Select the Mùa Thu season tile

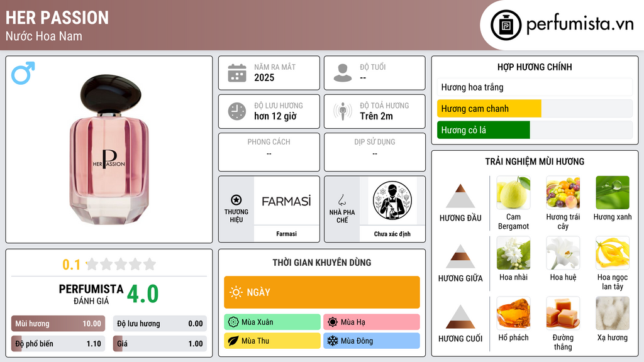[x=272, y=341]
